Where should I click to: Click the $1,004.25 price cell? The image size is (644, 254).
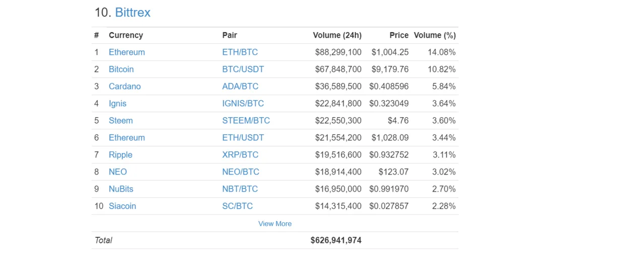[390, 52]
